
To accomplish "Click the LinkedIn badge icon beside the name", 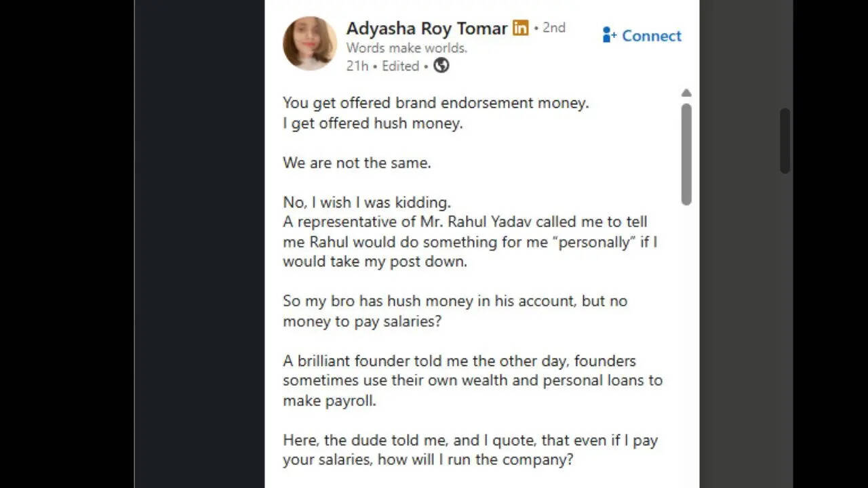I will [521, 28].
